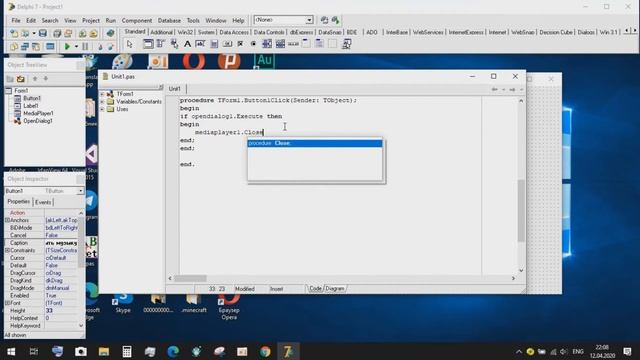Select the Button component in palette
640x360 pixels.
point(227,44)
